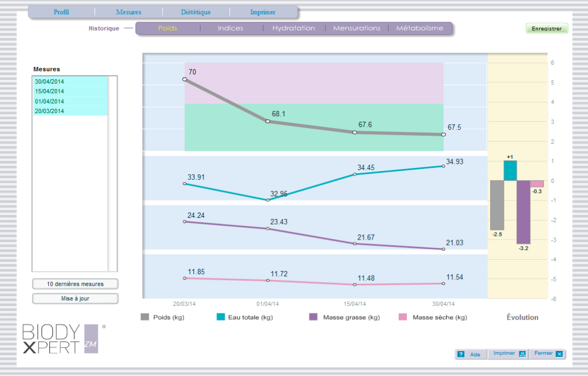Image resolution: width=588 pixels, height=376 pixels.
Task: Switch to the Mesures tab
Action: 128,12
